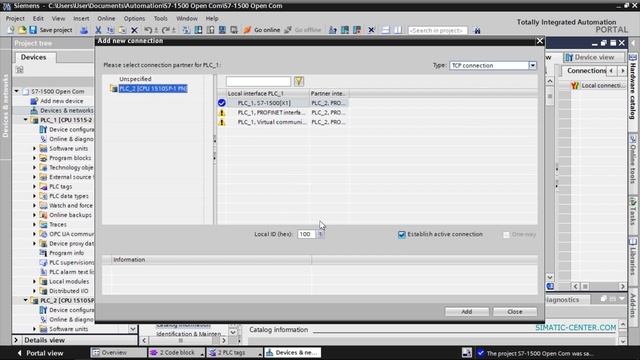Click the Delete X toolbar icon
Screen dimensions: 640x360
pos(134,30)
